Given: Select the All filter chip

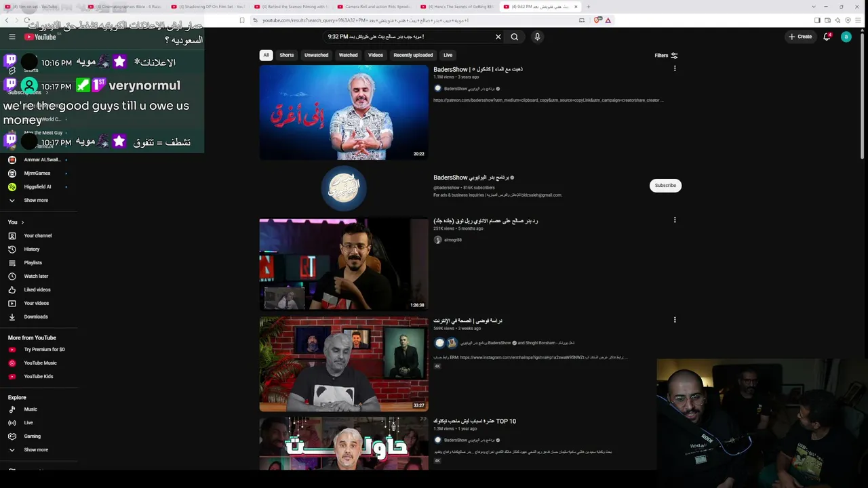Looking at the screenshot, I should [266, 55].
